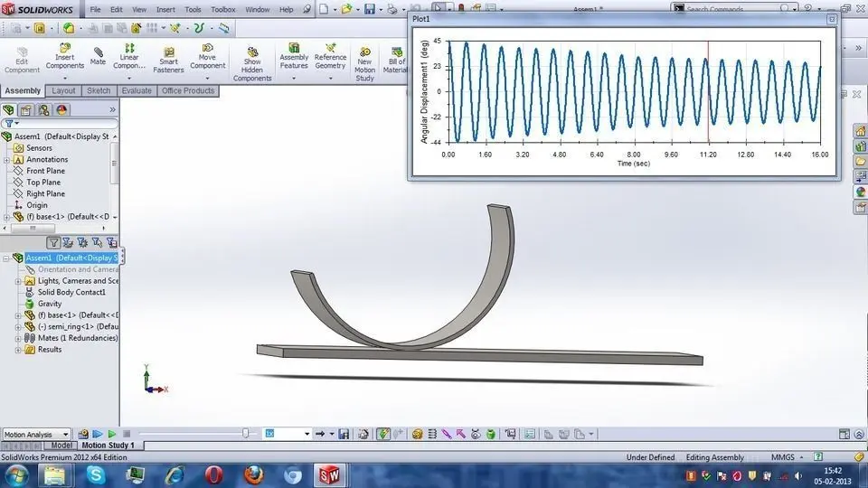Open the Toolbox menu
The image size is (868, 488).
223,9
